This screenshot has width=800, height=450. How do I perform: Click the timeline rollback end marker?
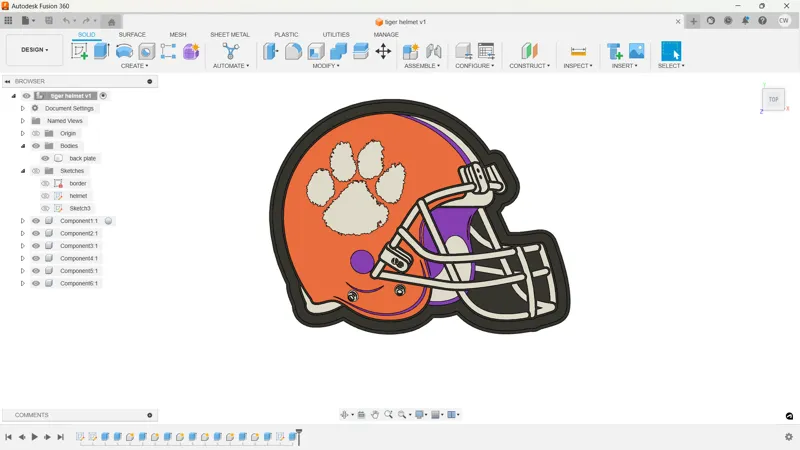299,437
